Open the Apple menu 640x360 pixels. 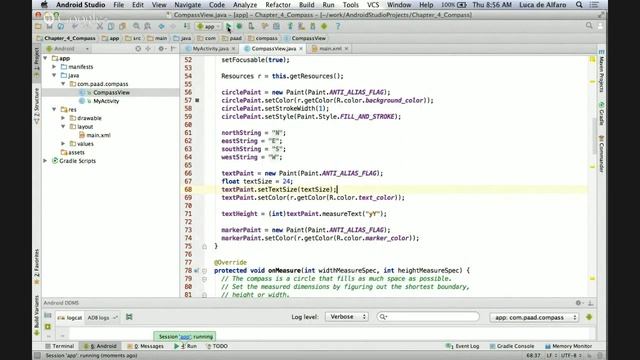click(44, 5)
